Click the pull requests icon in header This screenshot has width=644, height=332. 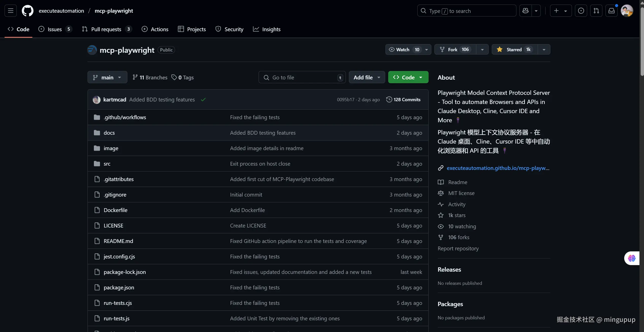coord(596,11)
